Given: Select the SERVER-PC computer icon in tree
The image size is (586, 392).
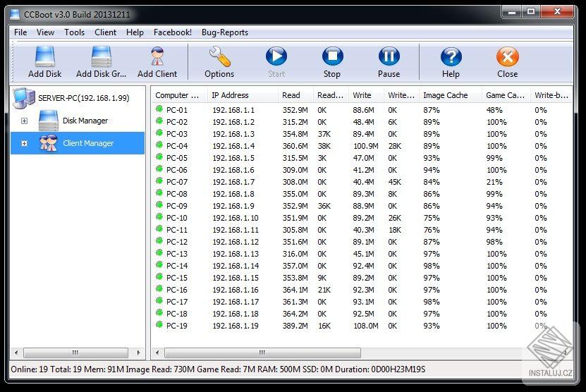Looking at the screenshot, I should (24, 98).
